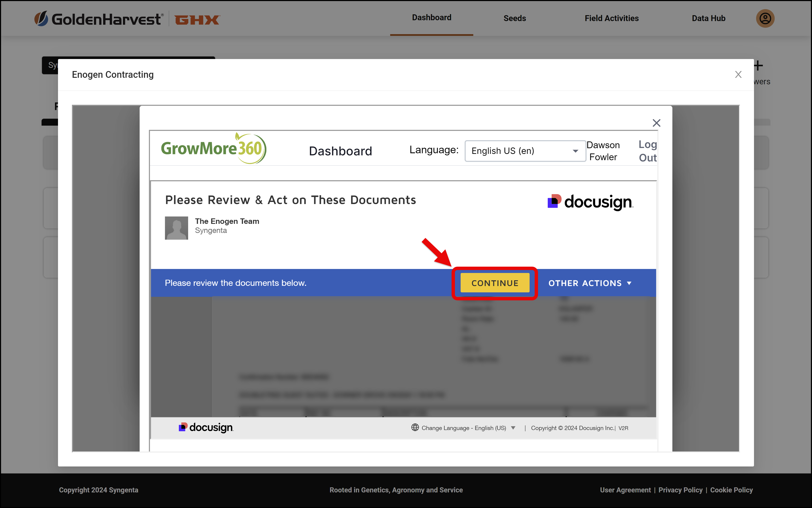Expand the OTHER ACTIONS menu

point(590,283)
